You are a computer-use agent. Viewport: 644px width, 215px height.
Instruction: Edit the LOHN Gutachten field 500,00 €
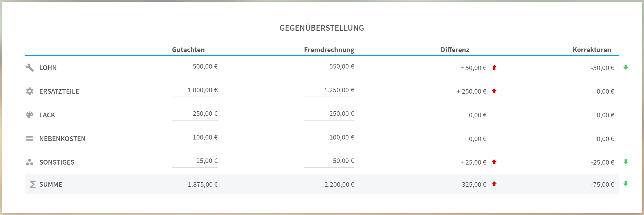coord(195,67)
